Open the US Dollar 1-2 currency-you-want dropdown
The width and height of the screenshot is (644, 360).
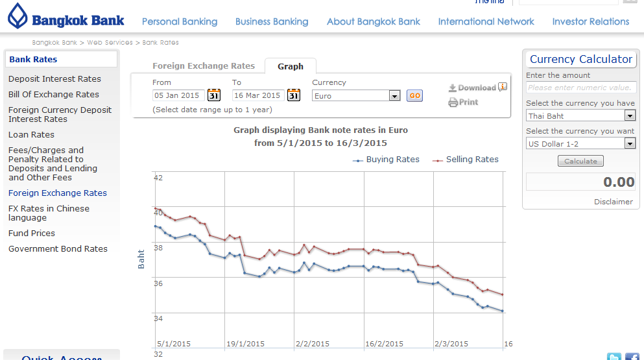(629, 144)
